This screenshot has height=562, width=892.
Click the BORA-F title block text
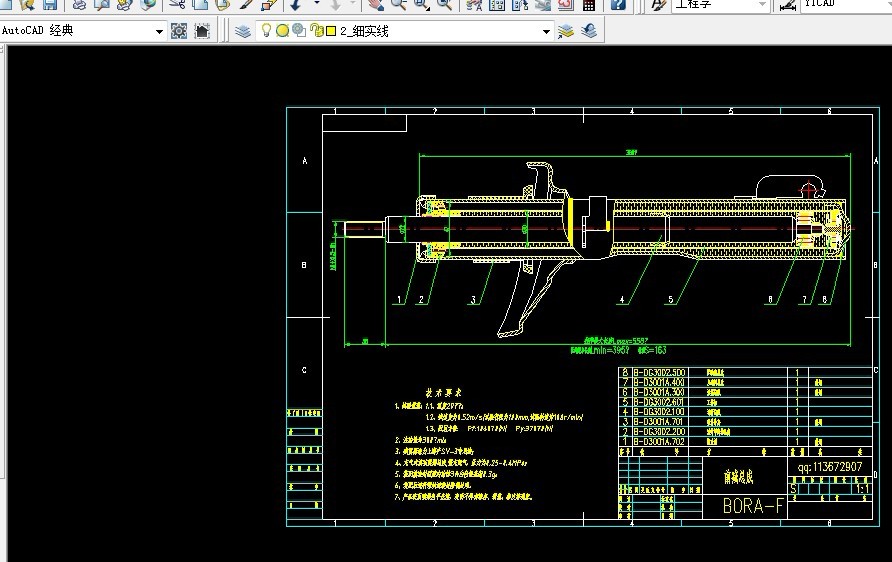coord(752,507)
